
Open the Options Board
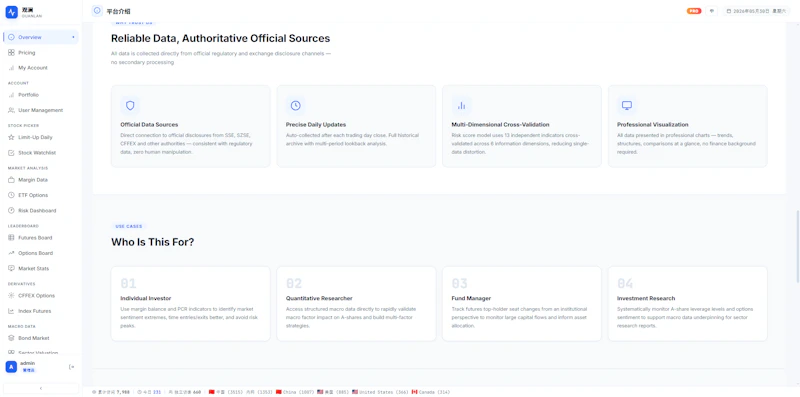(x=41, y=253)
